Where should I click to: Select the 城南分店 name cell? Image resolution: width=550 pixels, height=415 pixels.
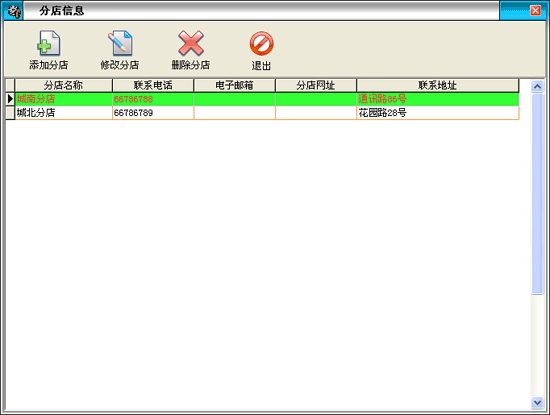(63, 99)
